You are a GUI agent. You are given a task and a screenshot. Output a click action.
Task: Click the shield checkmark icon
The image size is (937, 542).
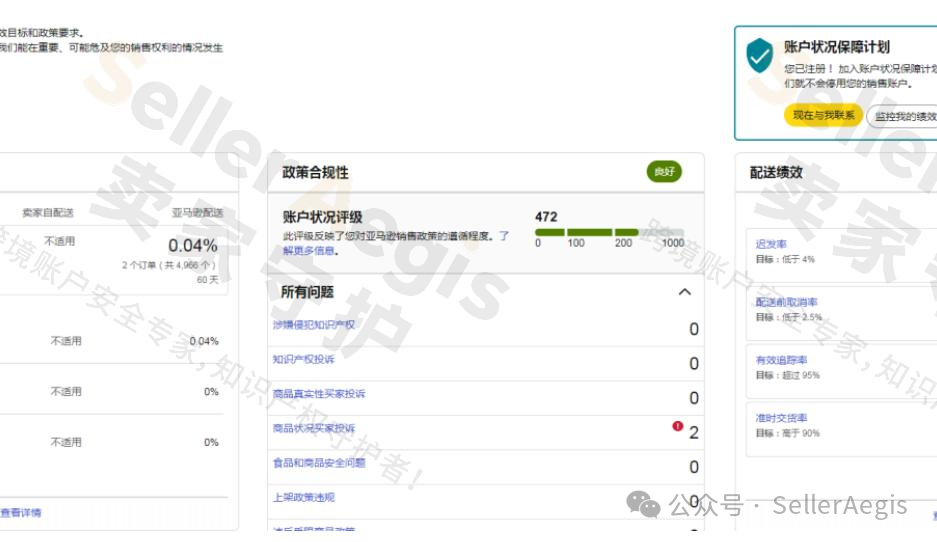click(760, 56)
